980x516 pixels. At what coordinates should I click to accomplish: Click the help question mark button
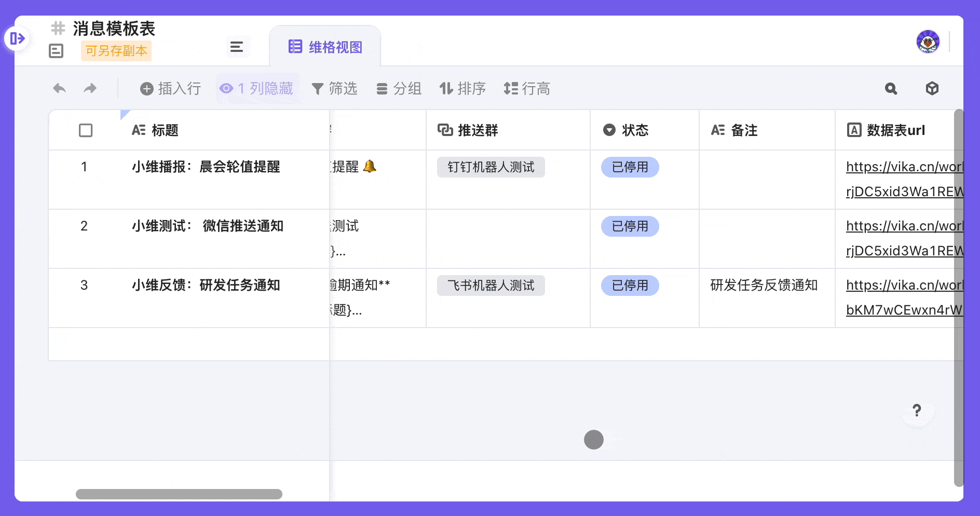coord(917,411)
